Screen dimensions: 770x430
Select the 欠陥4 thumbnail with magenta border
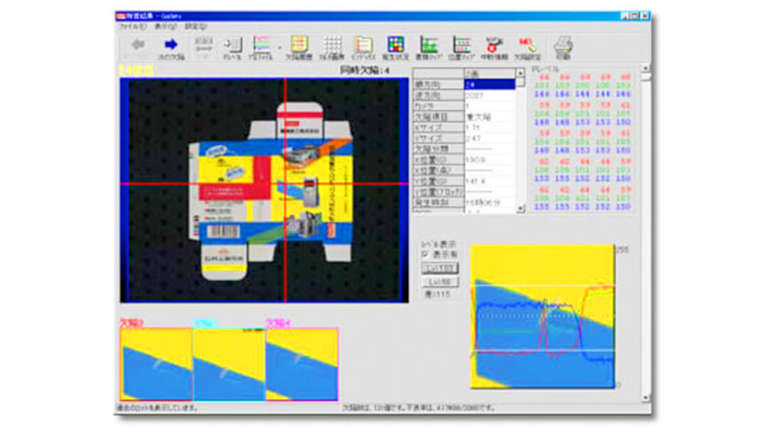[302, 364]
